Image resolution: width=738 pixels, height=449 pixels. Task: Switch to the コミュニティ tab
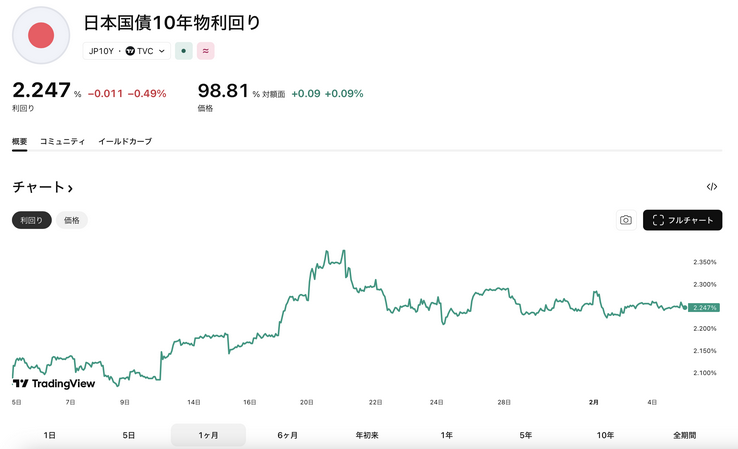point(62,142)
